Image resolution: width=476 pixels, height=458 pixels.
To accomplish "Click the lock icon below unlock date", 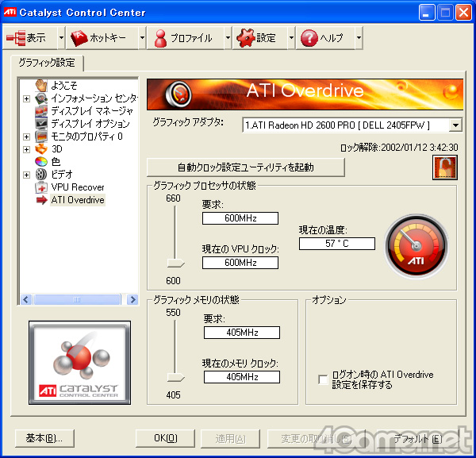I will (445, 167).
